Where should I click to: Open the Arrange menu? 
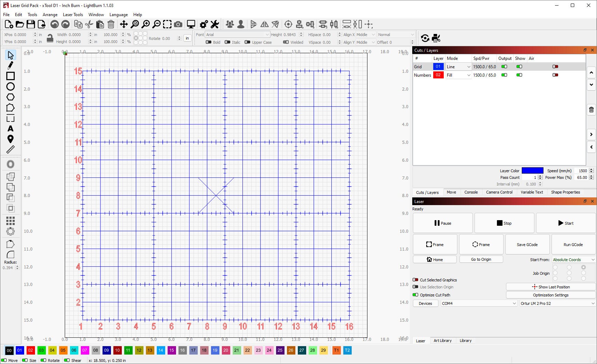pos(50,15)
